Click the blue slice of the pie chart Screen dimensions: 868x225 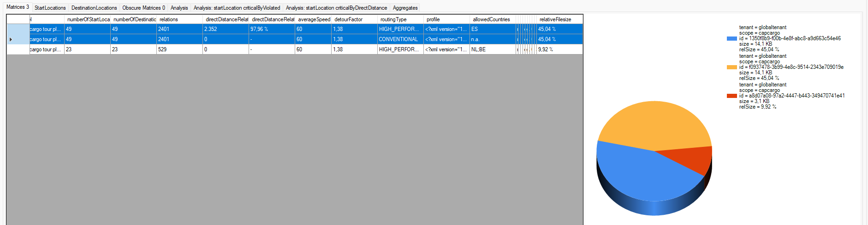641,176
